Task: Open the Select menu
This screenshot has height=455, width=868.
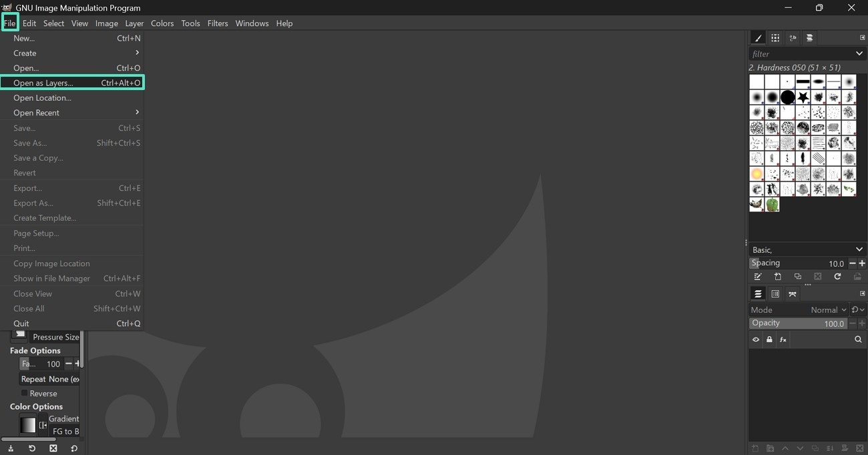Action: click(53, 23)
